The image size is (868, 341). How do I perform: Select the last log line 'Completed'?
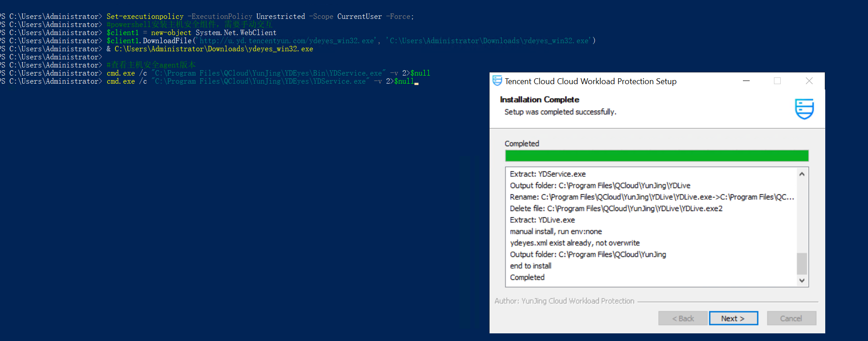527,277
